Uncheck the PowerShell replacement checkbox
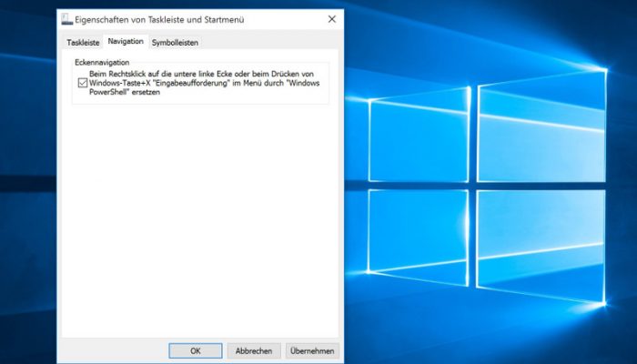Screen dimensions: 637x364 [x=83, y=83]
